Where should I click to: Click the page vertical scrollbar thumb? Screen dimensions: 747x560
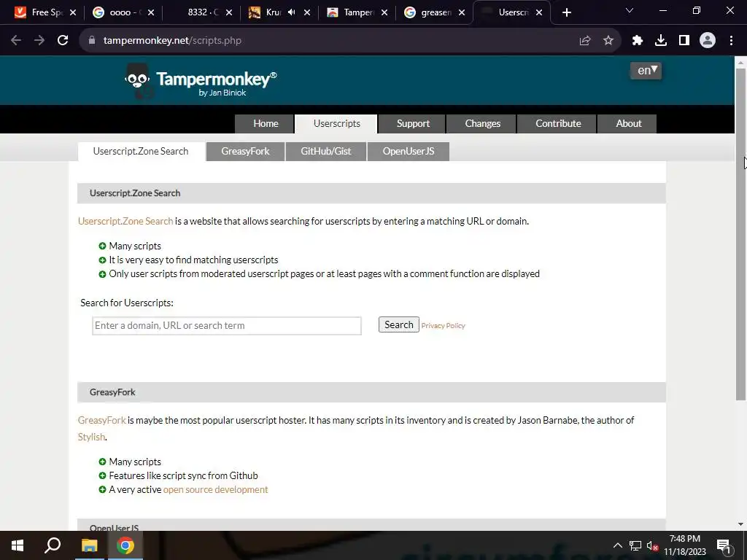pos(740,233)
